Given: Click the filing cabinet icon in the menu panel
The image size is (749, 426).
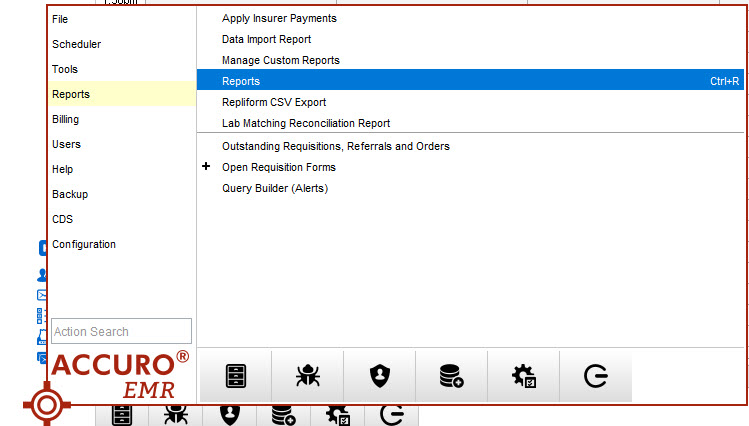Looking at the screenshot, I should 236,376.
